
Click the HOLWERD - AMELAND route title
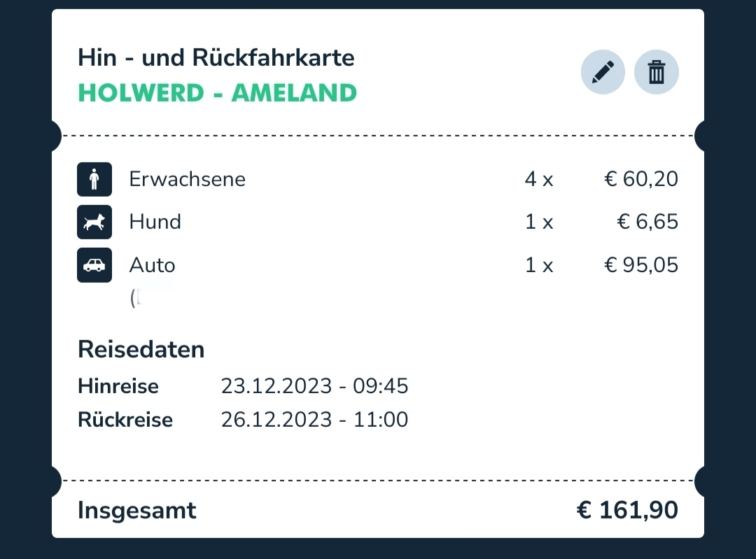pos(218,93)
